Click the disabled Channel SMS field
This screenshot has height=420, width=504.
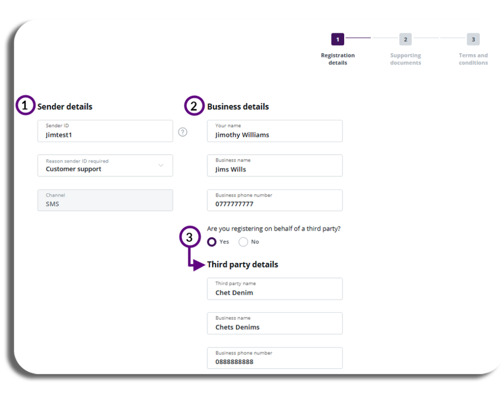pos(105,200)
